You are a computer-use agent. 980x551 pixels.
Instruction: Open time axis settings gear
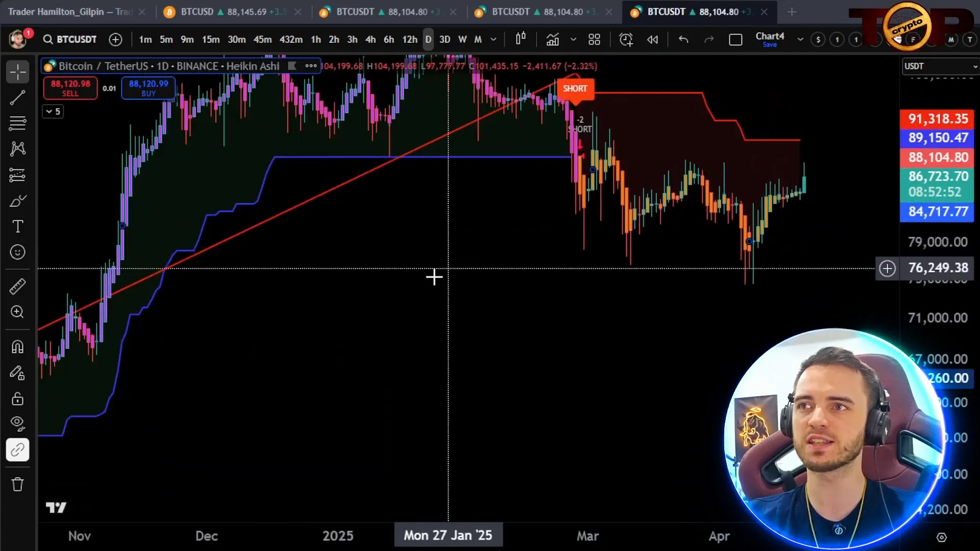click(x=942, y=537)
